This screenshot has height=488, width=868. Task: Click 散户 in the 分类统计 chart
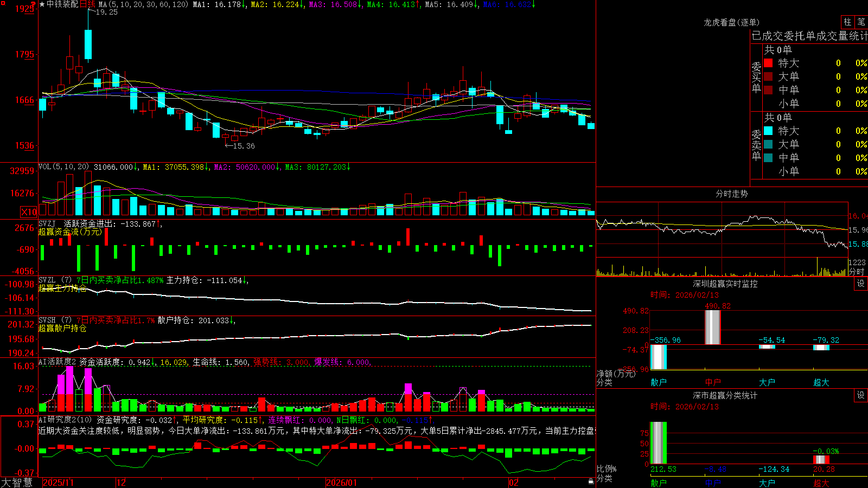(659, 483)
